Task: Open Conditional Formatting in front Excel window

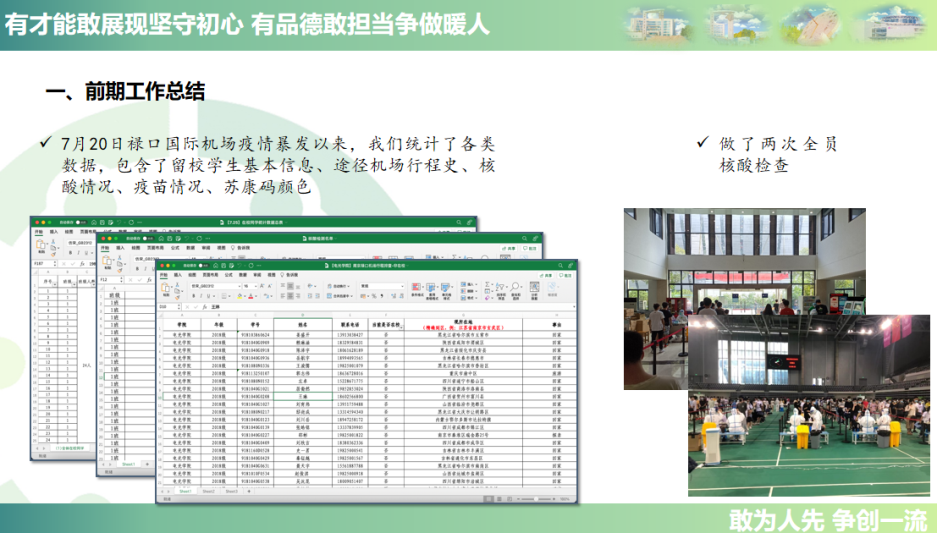Action: click(417, 289)
